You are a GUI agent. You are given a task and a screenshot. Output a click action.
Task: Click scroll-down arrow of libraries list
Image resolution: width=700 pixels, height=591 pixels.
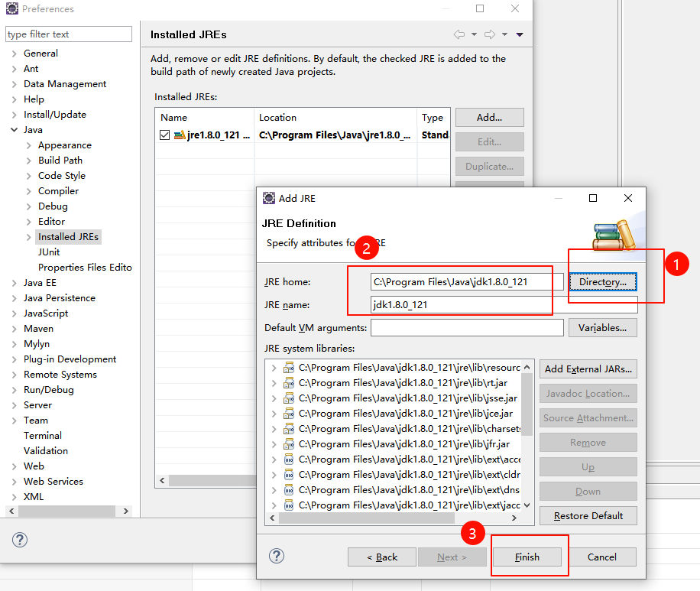click(x=527, y=505)
